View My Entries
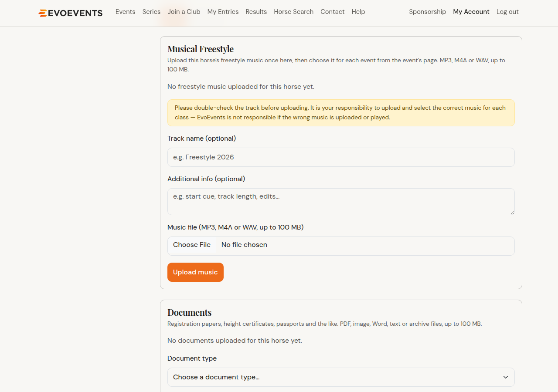Image resolution: width=558 pixels, height=392 pixels. point(223,12)
